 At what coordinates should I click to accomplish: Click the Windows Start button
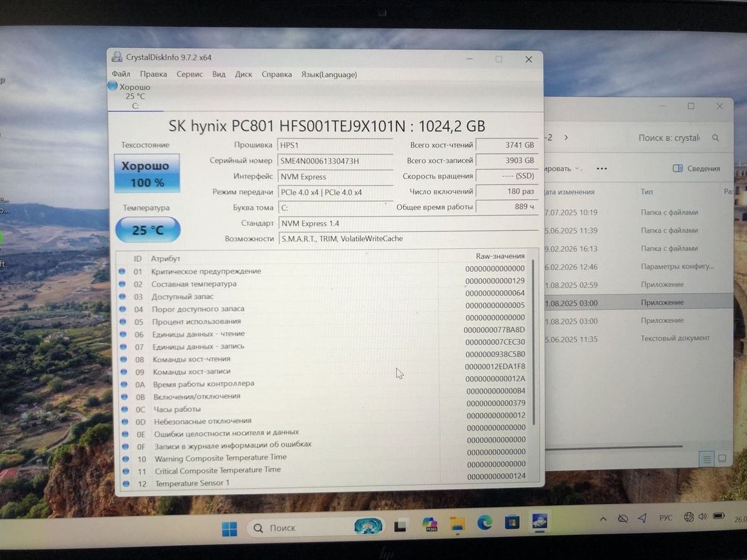point(229,529)
